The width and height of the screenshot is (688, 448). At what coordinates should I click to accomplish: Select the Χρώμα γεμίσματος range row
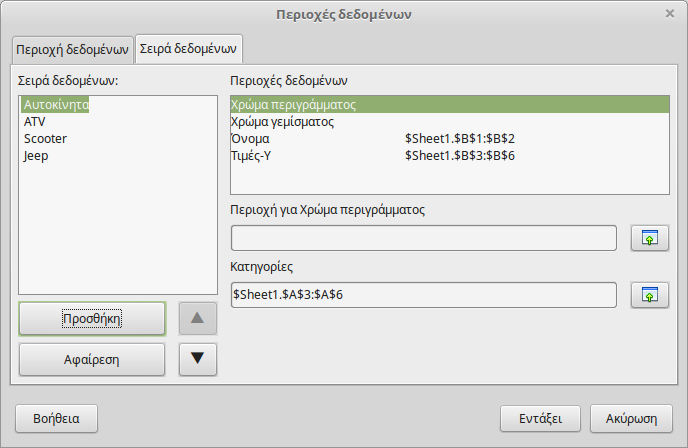[x=283, y=122]
